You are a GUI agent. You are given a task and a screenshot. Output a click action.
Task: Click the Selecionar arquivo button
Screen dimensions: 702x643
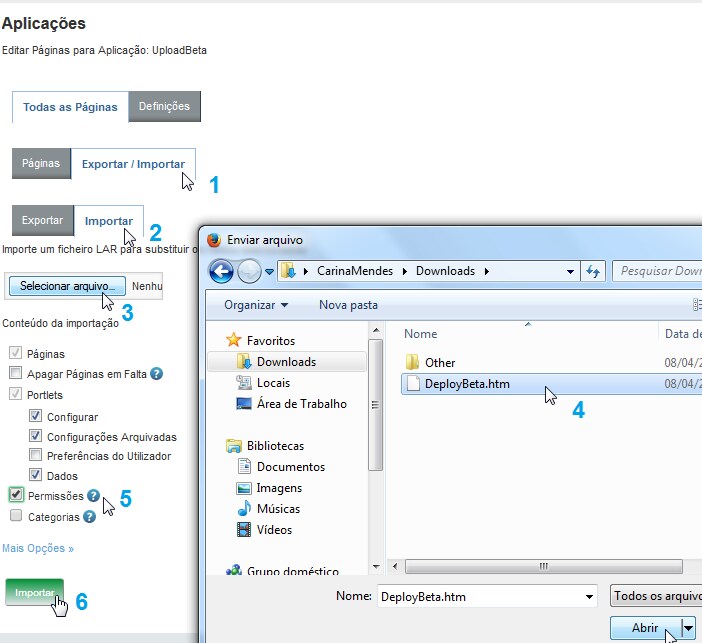click(67, 286)
